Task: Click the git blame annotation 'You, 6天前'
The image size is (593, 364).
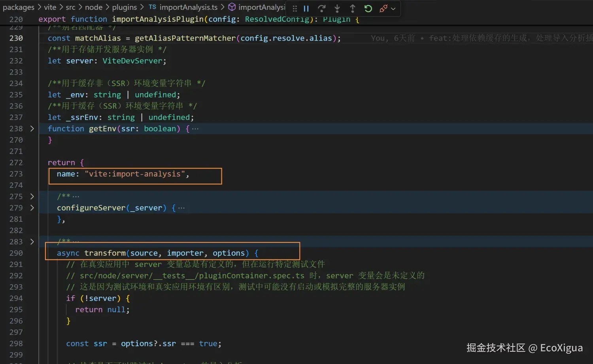Action: [393, 38]
